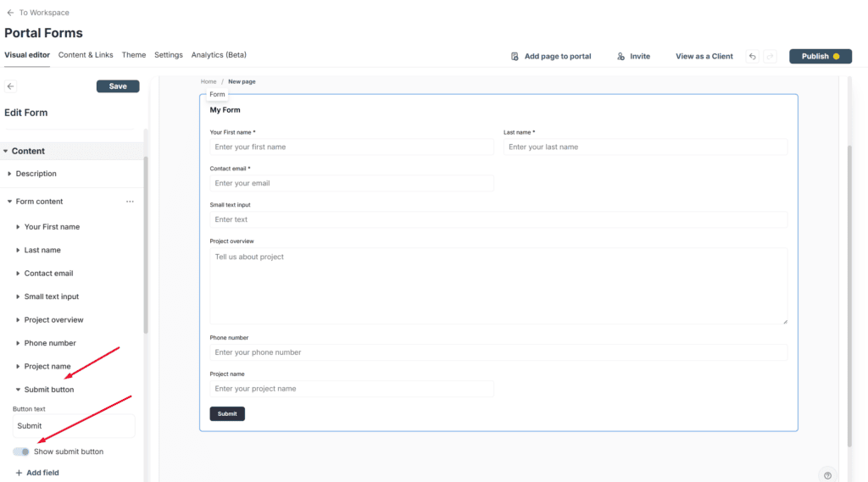Screen dimensions: 868x482
Task: Collapse the Form content section
Action: pyautogui.click(x=9, y=202)
